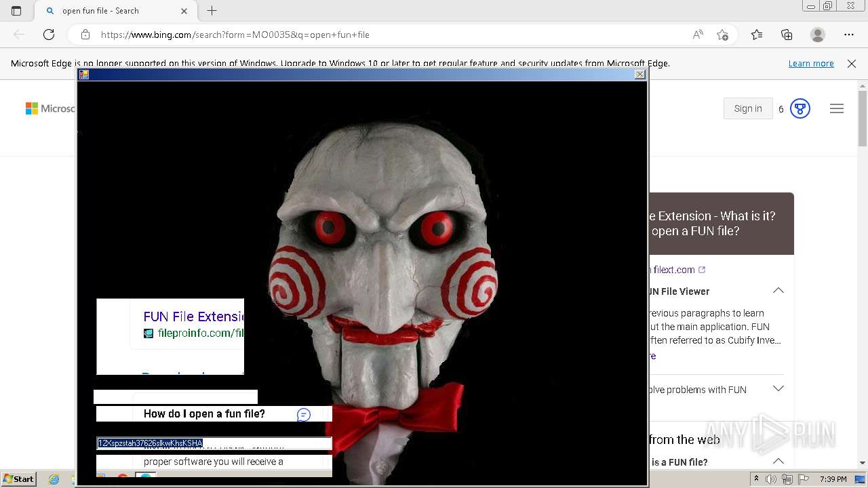Open 'How do I open a fun file?' question

[204, 413]
